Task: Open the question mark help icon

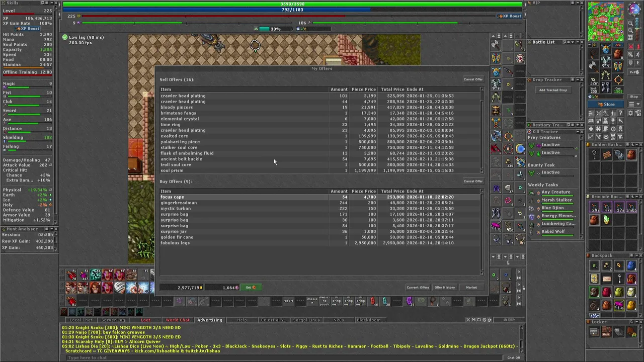Action: click(620, 113)
